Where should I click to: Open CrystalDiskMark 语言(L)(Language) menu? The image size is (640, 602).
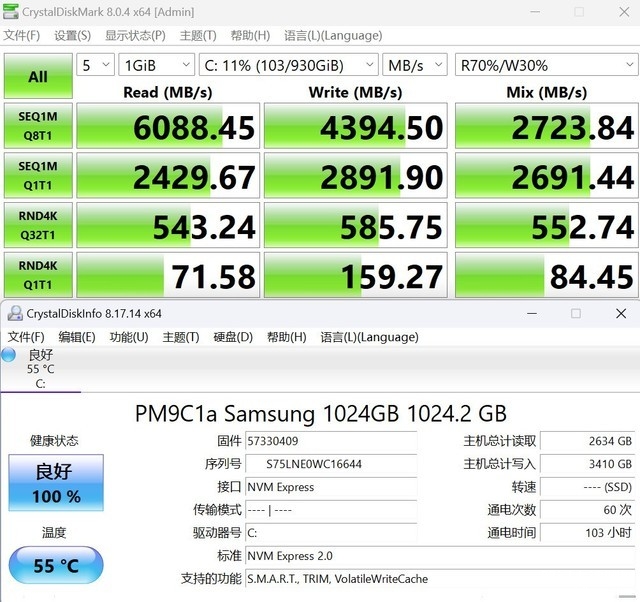pos(333,36)
